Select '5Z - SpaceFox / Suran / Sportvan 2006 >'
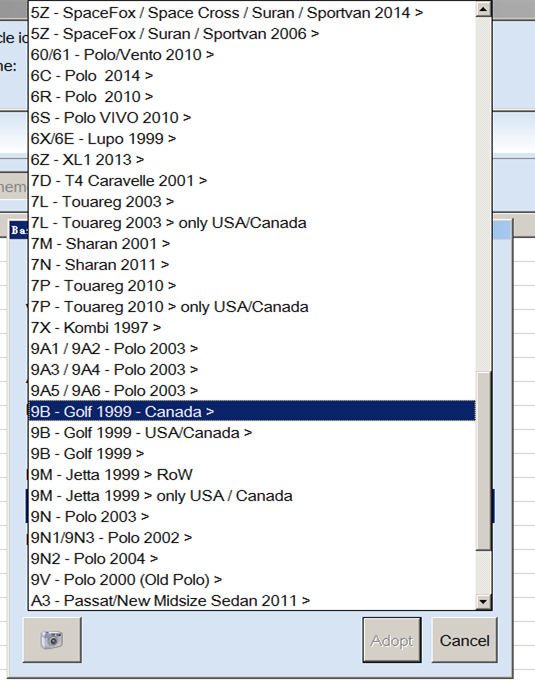 [x=252, y=34]
